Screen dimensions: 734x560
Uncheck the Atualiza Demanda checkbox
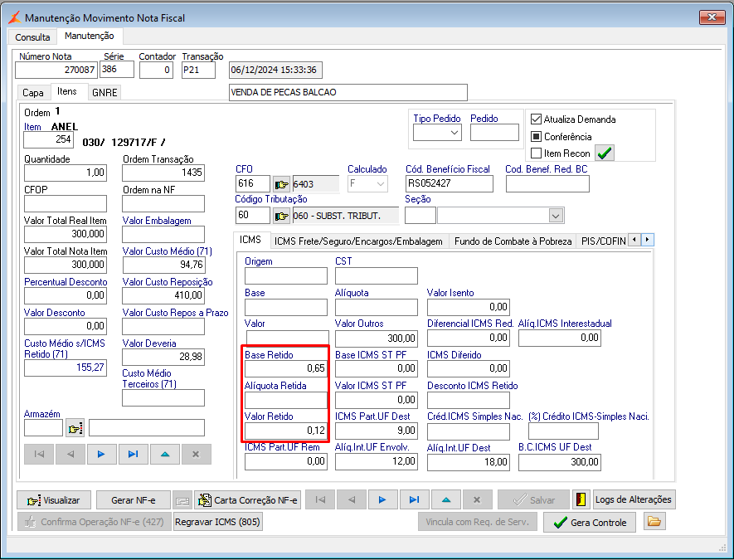[x=536, y=119]
